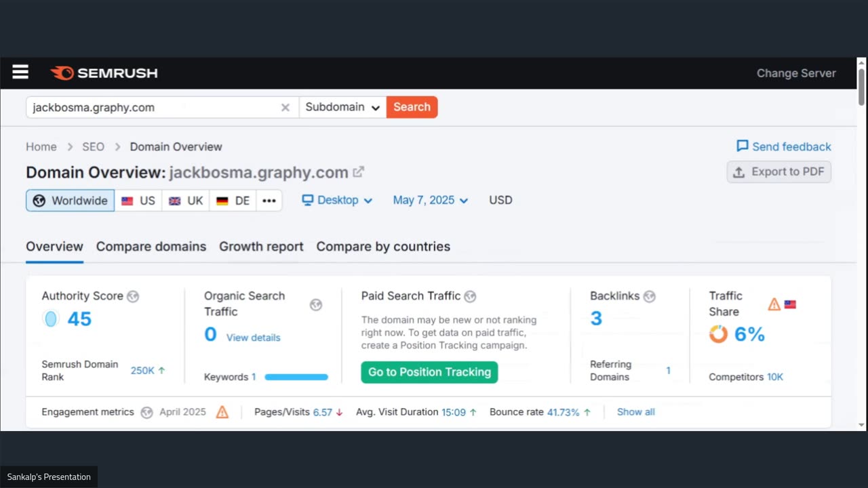Image resolution: width=868 pixels, height=488 pixels.
Task: Click Competitors value 10K
Action: 775,377
